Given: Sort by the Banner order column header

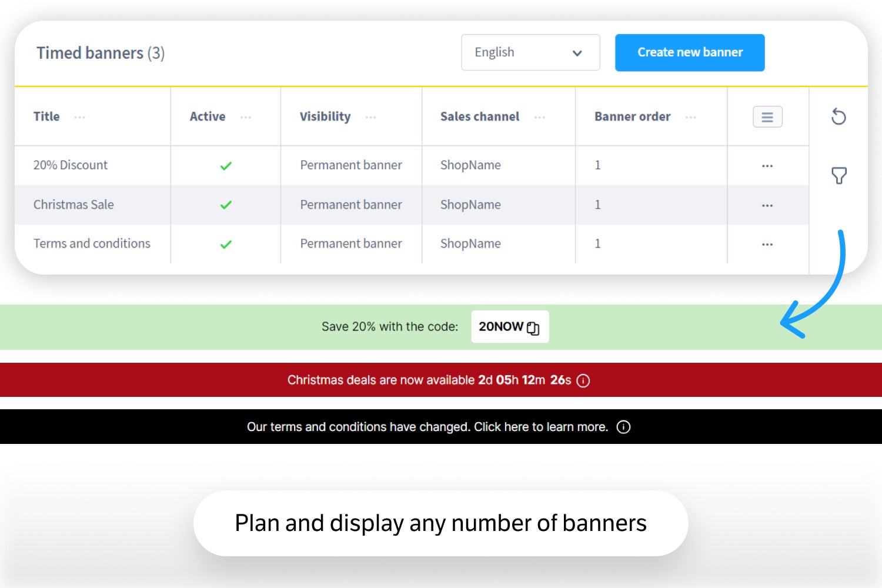Looking at the screenshot, I should tap(632, 116).
